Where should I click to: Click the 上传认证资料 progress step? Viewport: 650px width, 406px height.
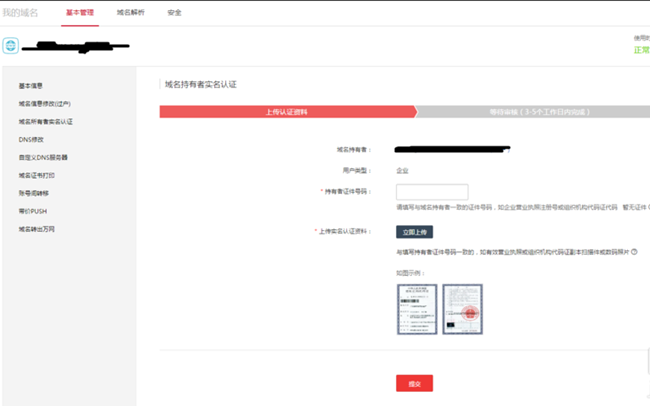(287, 112)
